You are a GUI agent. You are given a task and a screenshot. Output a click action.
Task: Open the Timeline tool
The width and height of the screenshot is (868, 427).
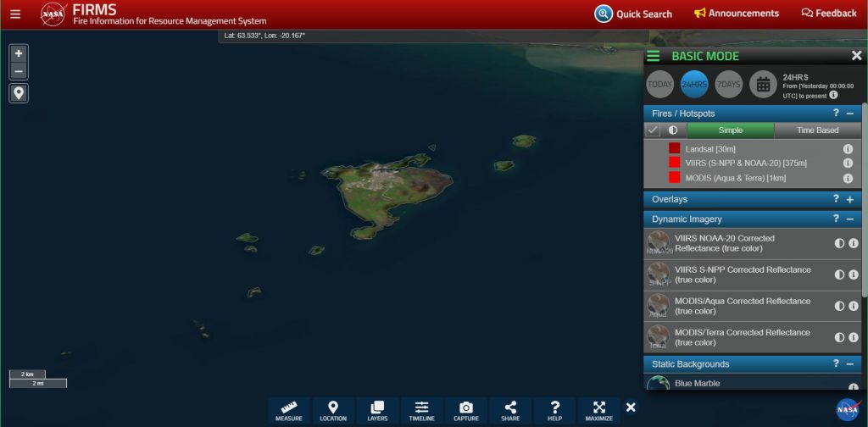(x=422, y=410)
